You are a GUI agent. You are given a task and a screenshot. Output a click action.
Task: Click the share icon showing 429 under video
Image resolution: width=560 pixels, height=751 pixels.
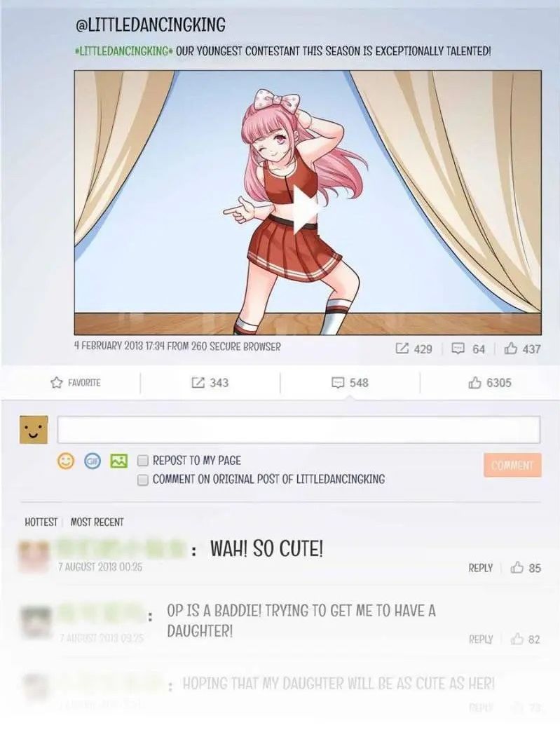click(x=402, y=349)
